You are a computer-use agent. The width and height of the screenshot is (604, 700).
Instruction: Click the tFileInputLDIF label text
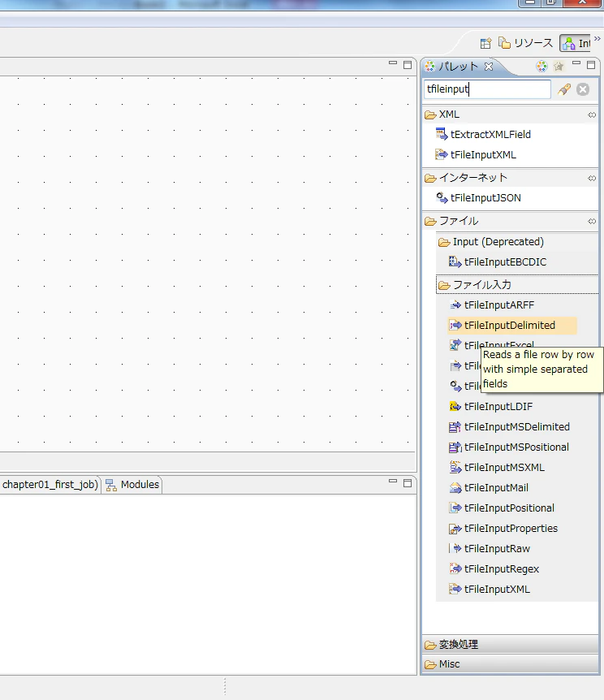pyautogui.click(x=498, y=406)
